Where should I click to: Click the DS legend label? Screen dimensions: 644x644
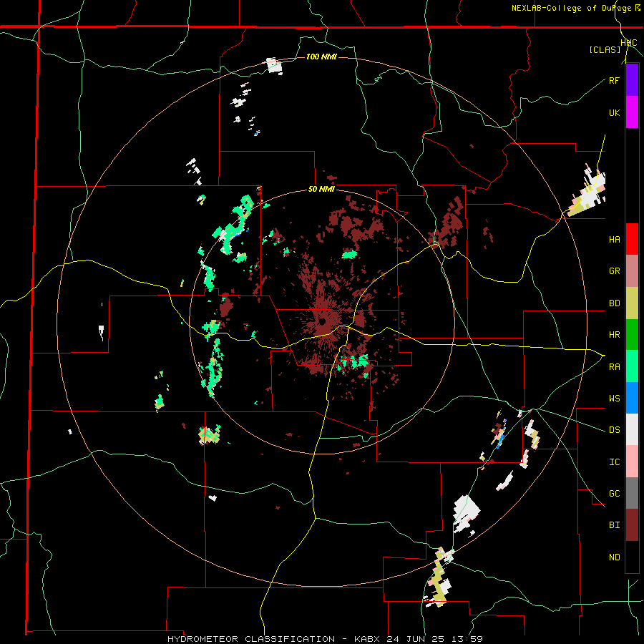614,430
